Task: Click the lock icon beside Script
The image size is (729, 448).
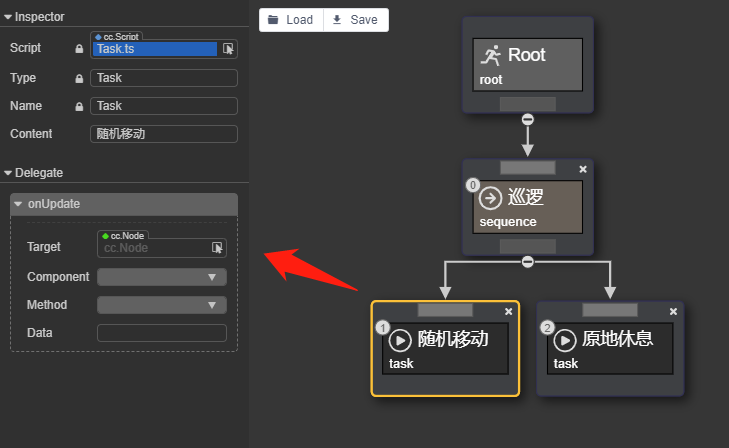Action: point(80,48)
